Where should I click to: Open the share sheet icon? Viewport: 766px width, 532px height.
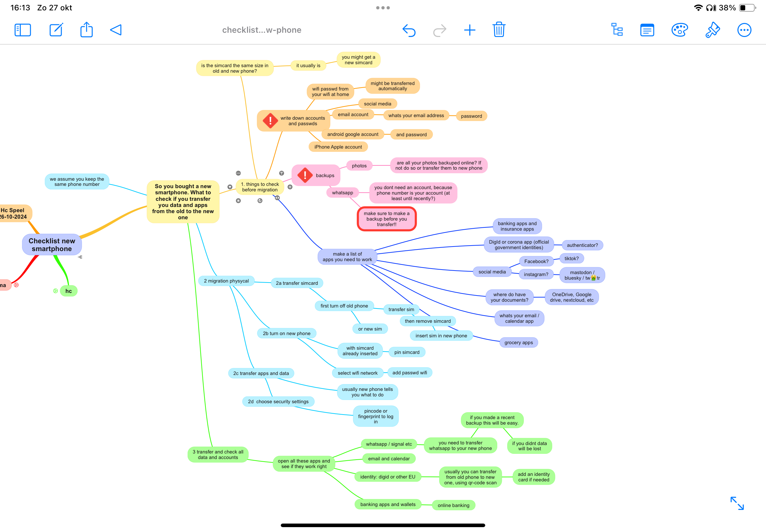coord(86,30)
